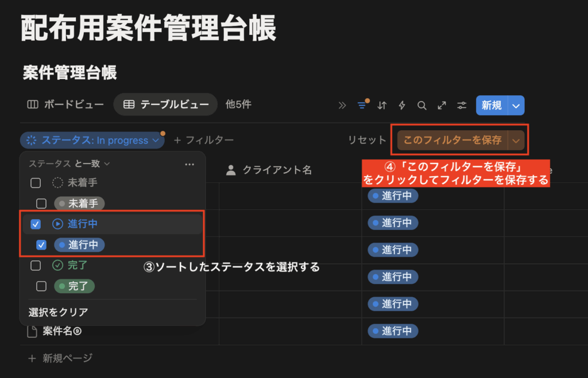Screen dimensions: 588x378
Task: Click the three-dot menu in filter popup
Action: tap(189, 164)
